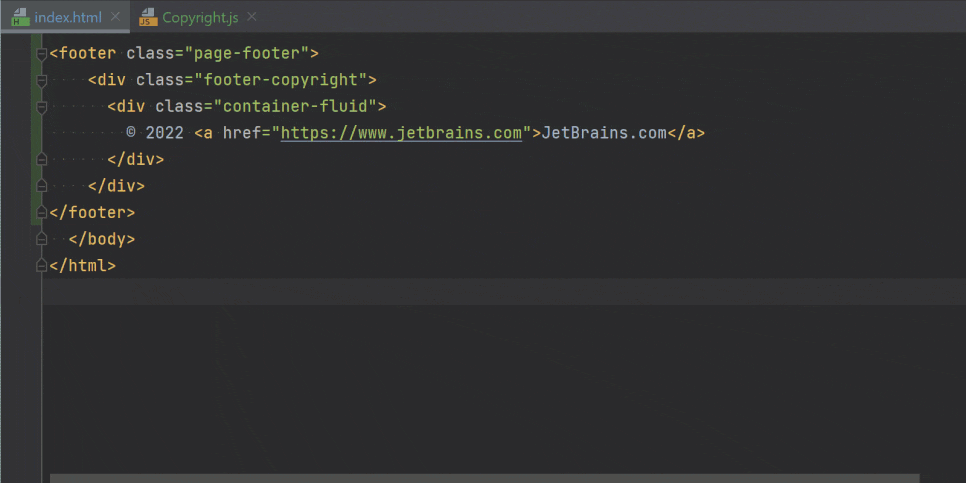Click fold marker beside closing html tag
Image resolution: width=966 pixels, height=483 pixels.
click(41, 266)
